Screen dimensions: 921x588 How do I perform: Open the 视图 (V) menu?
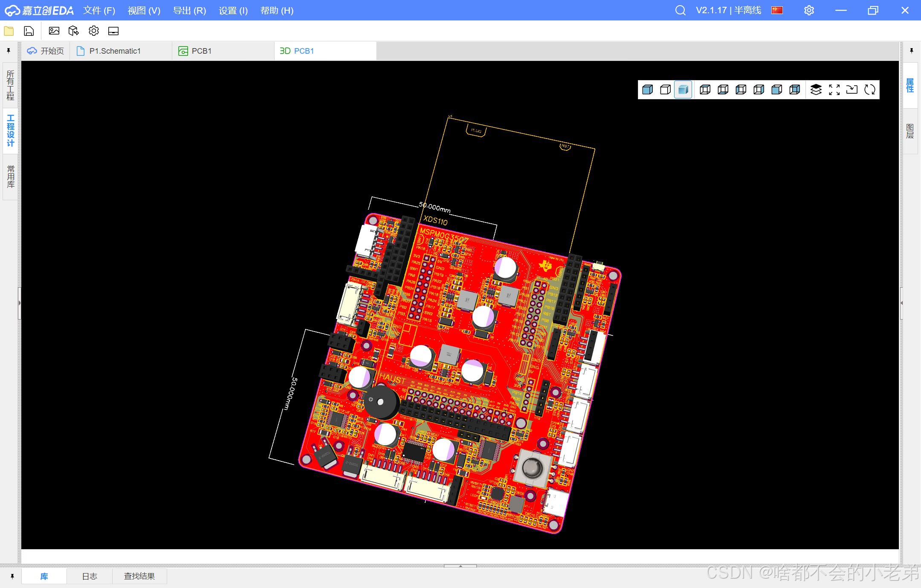tap(144, 10)
